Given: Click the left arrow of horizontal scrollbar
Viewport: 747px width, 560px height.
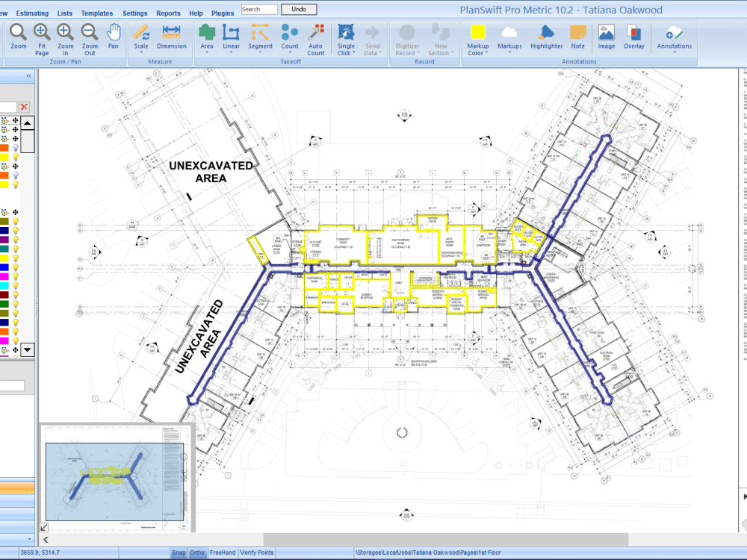Looking at the screenshot, I should [x=46, y=540].
